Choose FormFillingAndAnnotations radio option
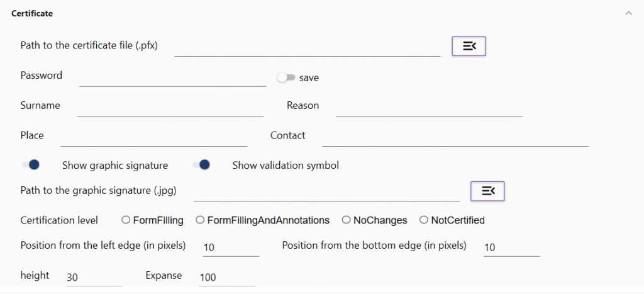Image resolution: width=644 pixels, height=294 pixels. pyautogui.click(x=200, y=220)
